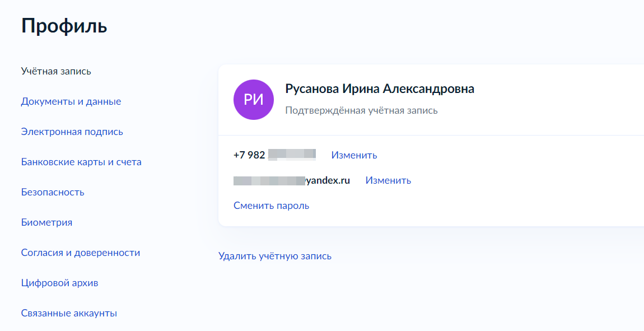Open the Учётная запись section
644x331 pixels.
click(55, 71)
